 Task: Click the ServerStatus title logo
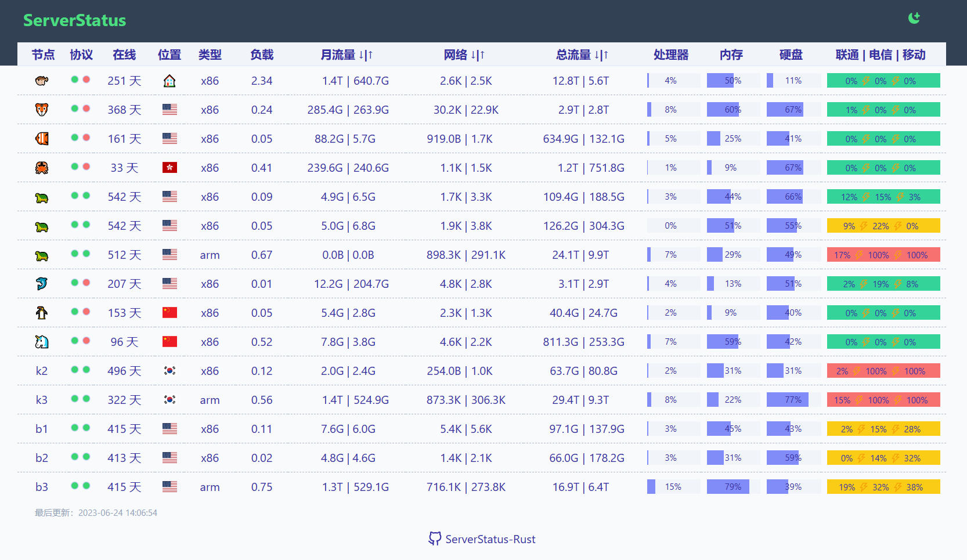point(74,20)
